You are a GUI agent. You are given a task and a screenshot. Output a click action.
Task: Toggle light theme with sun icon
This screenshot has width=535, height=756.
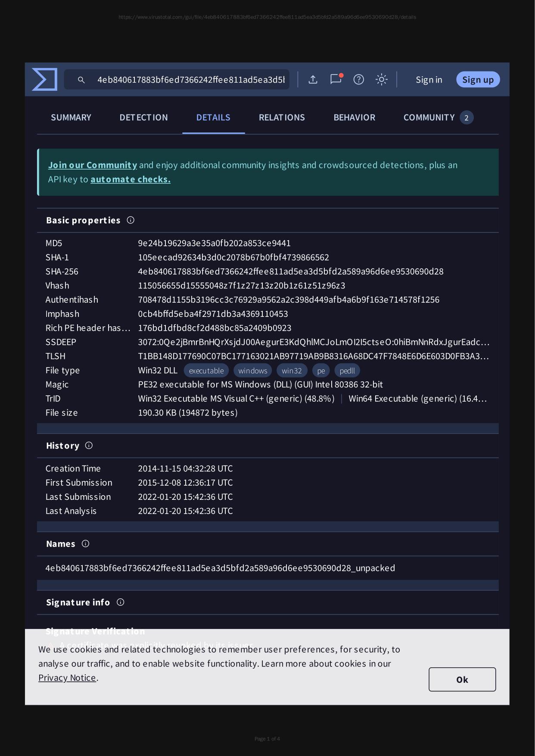pyautogui.click(x=381, y=80)
